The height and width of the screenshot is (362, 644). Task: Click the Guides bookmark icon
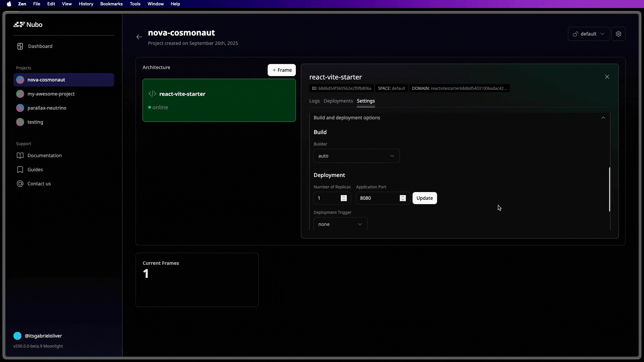pos(20,170)
